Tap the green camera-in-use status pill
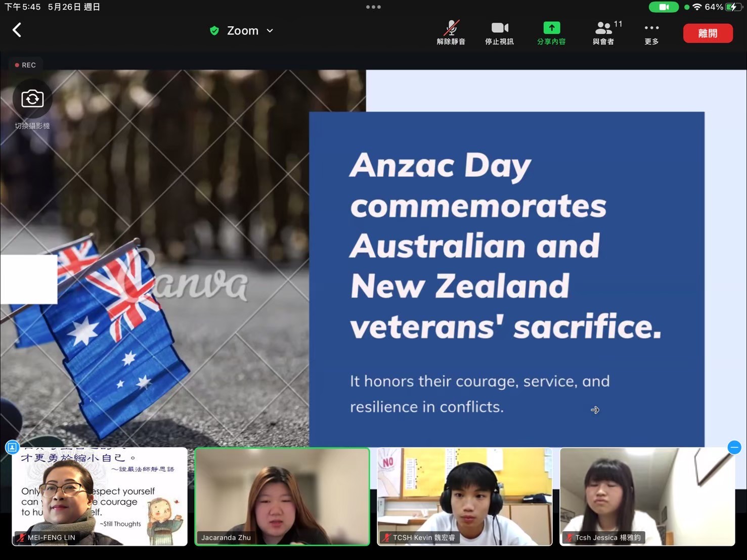 (x=663, y=7)
